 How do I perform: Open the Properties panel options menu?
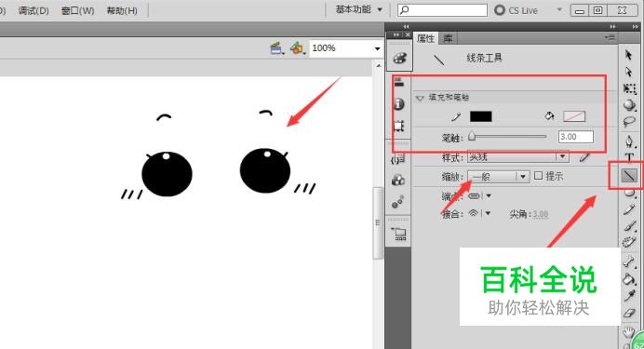[x=610, y=38]
